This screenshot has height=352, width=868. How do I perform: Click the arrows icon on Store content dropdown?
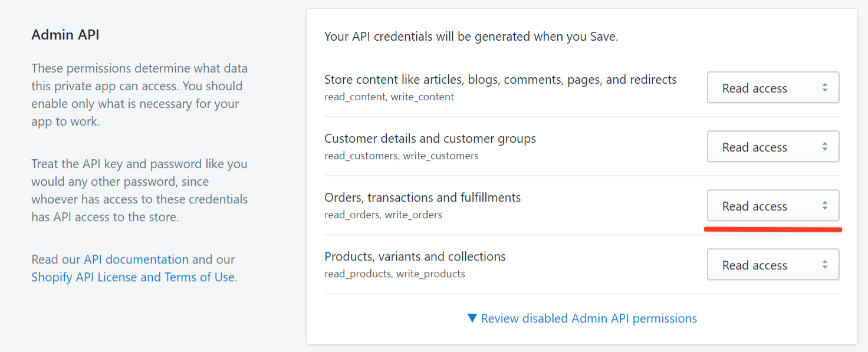[x=824, y=88]
